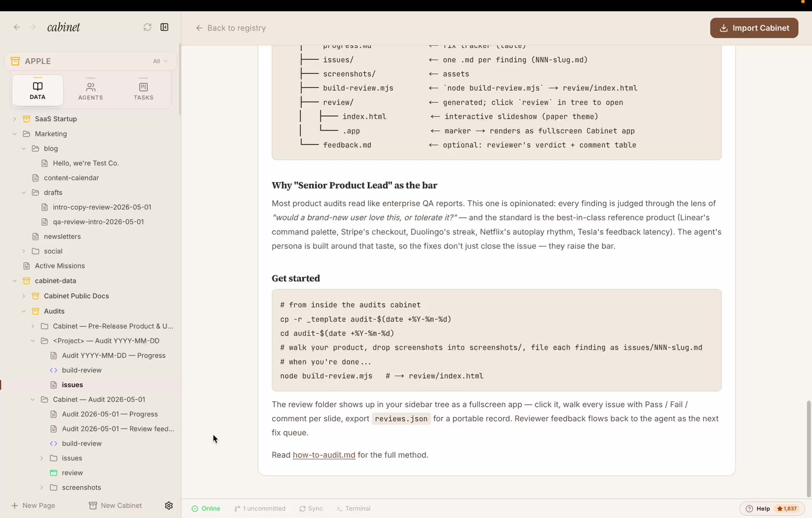Screen dimensions: 812x518
Task: Go forward using the right arrow
Action: [33, 27]
